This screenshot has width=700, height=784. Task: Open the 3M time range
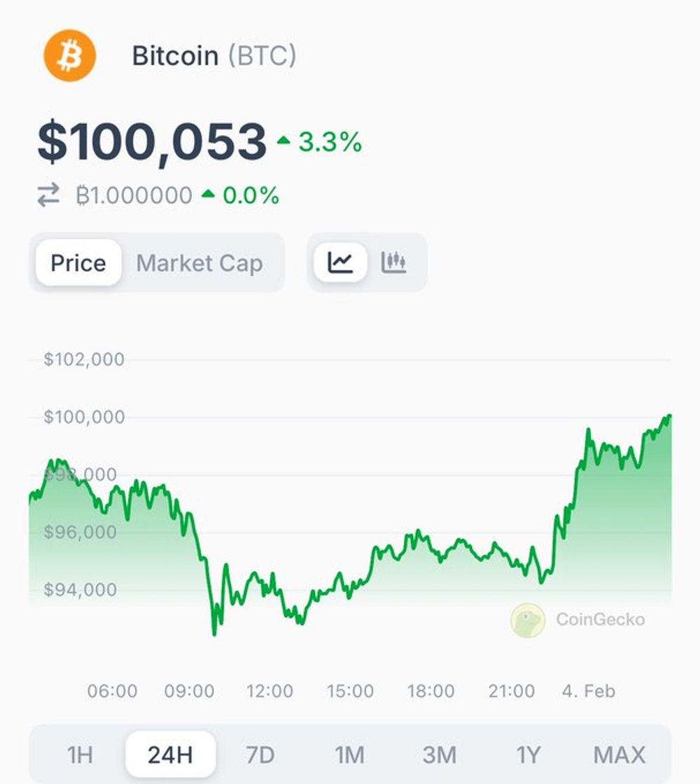coord(439,755)
